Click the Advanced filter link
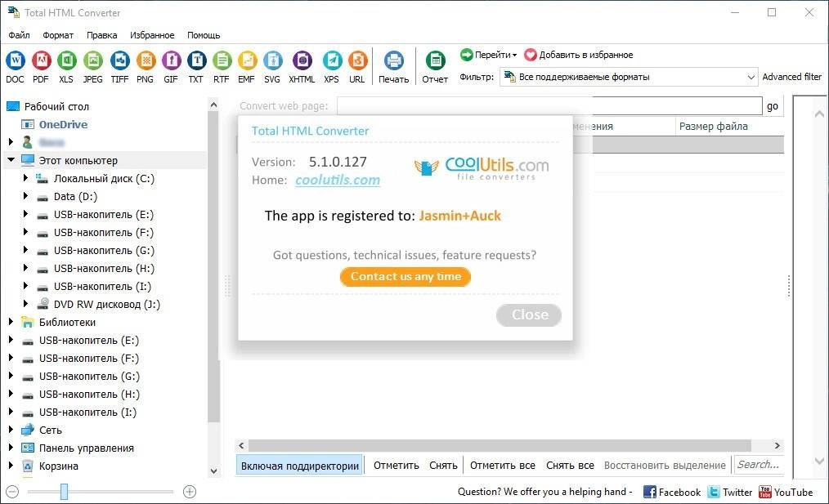Viewport: 829px width, 504px height. point(791,77)
